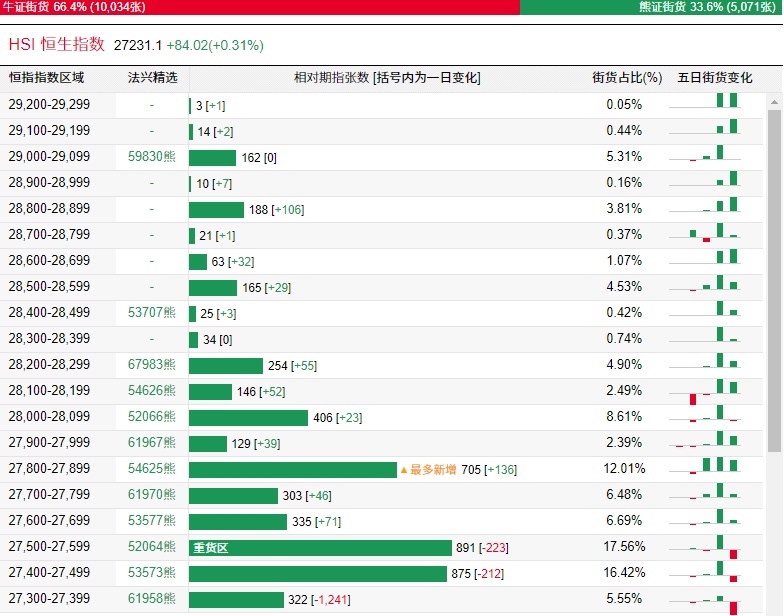Open warrant link 53573熊

point(152,572)
